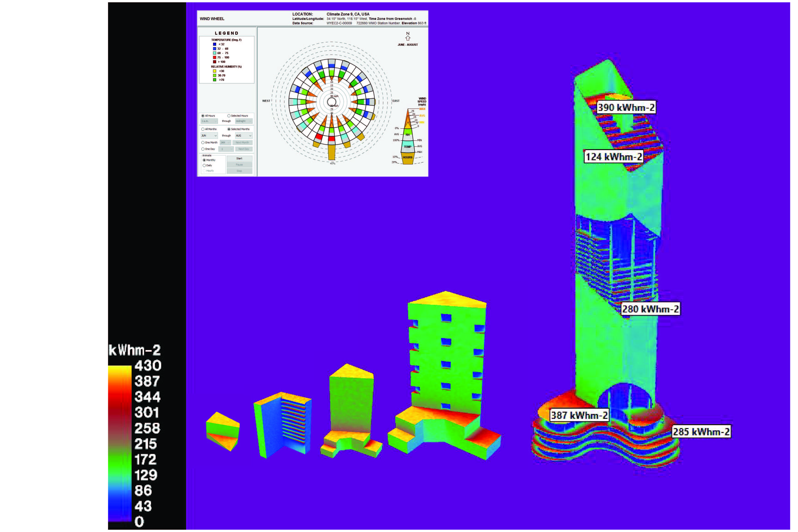This screenshot has width=798, height=532.
Task: Click the Next Month button
Action: (x=242, y=142)
